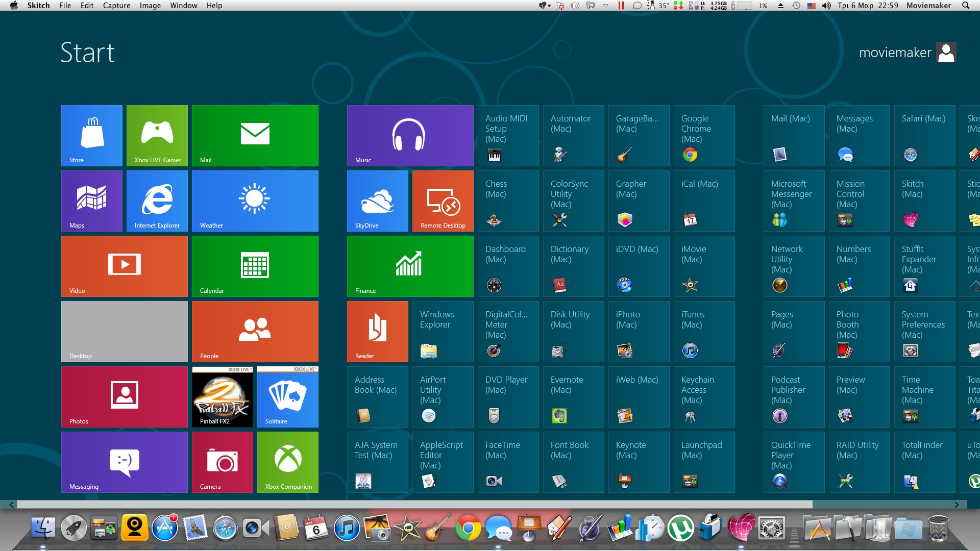Open Mission Control (Mac) tile
Image resolution: width=980 pixels, height=551 pixels.
(x=860, y=201)
